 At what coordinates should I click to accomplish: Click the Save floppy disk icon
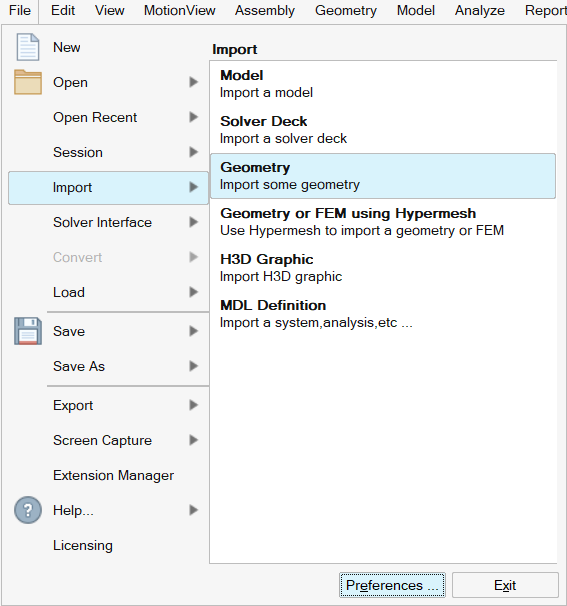click(27, 331)
